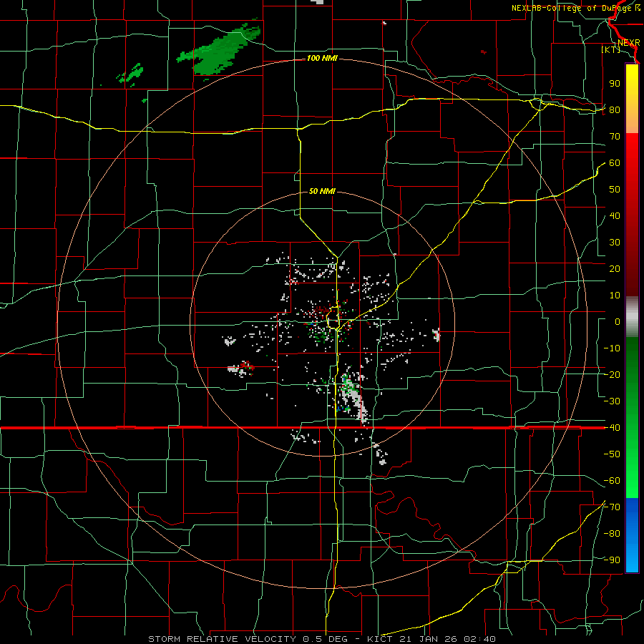The height and width of the screenshot is (644, 644).
Task: Click the -40 value on velocity scale
Action: click(x=612, y=428)
